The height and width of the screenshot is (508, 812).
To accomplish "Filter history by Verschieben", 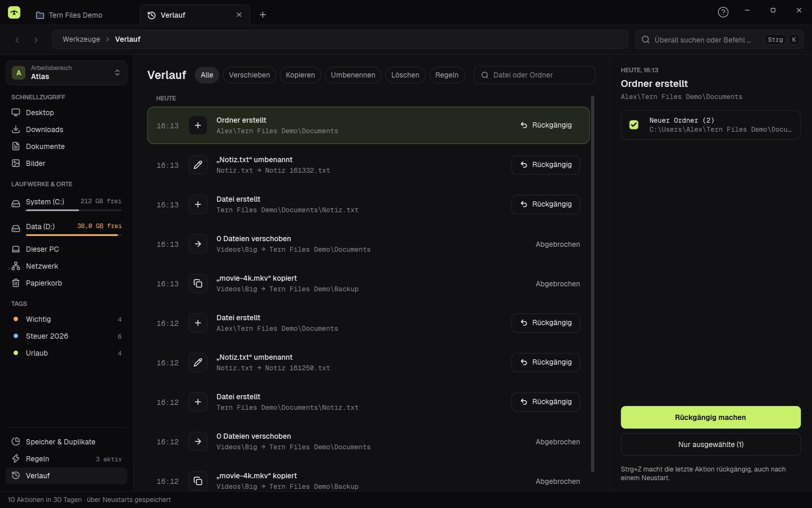I will 249,75.
